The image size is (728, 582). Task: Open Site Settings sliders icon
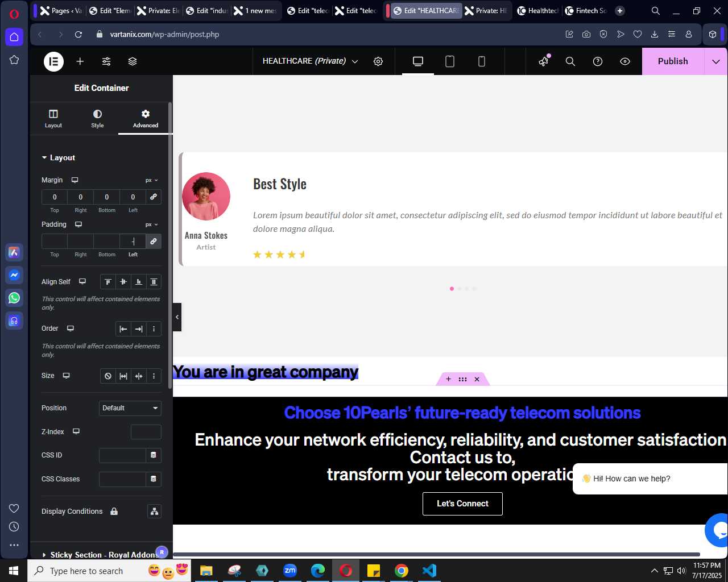coord(106,61)
